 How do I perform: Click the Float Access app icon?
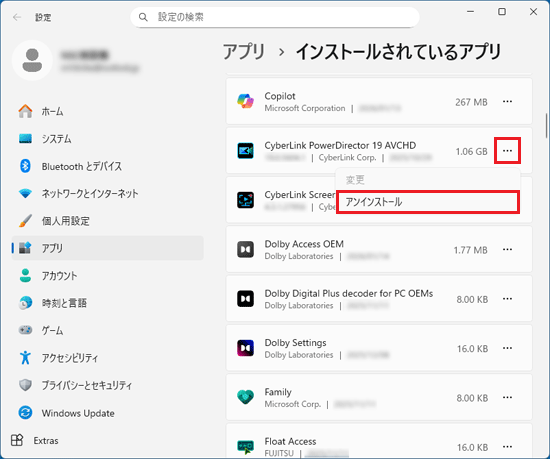[x=245, y=447]
